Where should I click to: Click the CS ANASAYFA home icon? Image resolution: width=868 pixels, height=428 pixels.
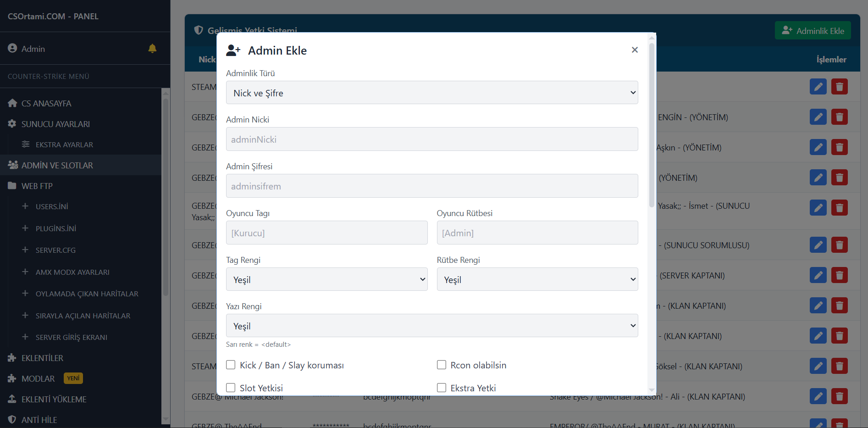tap(12, 103)
